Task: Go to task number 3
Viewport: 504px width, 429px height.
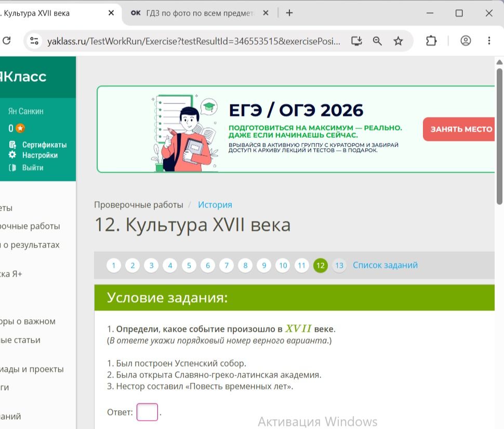Action: (x=151, y=266)
